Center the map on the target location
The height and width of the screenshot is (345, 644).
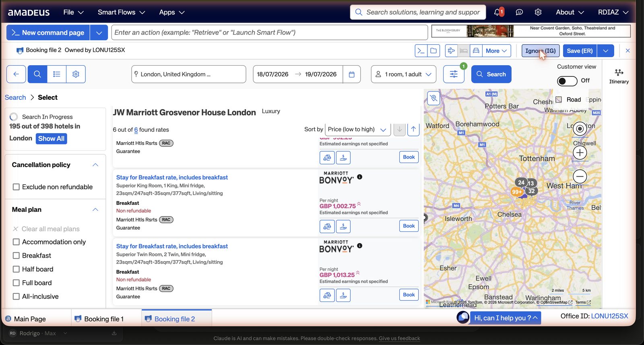(580, 129)
